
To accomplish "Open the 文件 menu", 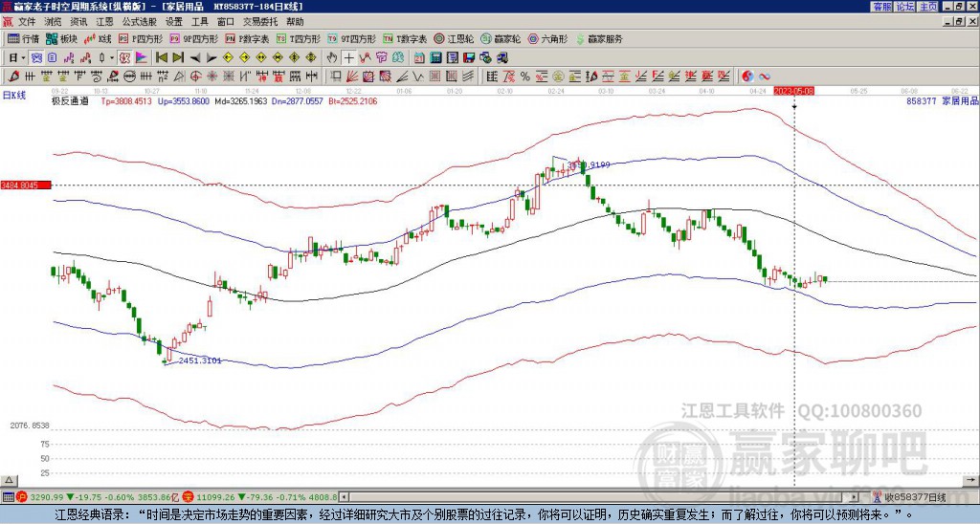I will pyautogui.click(x=27, y=22).
